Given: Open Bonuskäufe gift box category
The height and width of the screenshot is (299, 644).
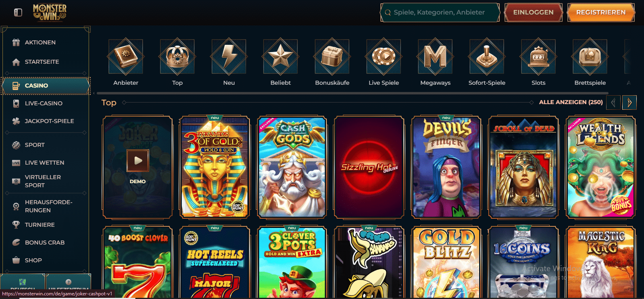Looking at the screenshot, I should coord(332,57).
